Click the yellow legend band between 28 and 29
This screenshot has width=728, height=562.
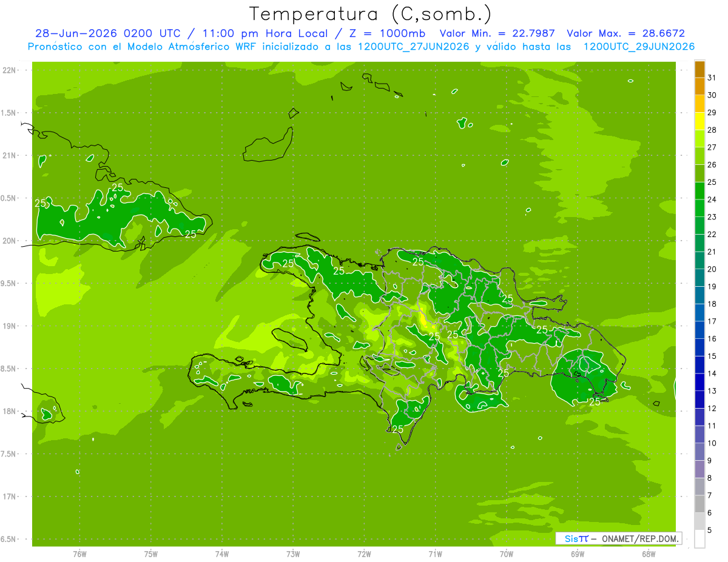699,121
